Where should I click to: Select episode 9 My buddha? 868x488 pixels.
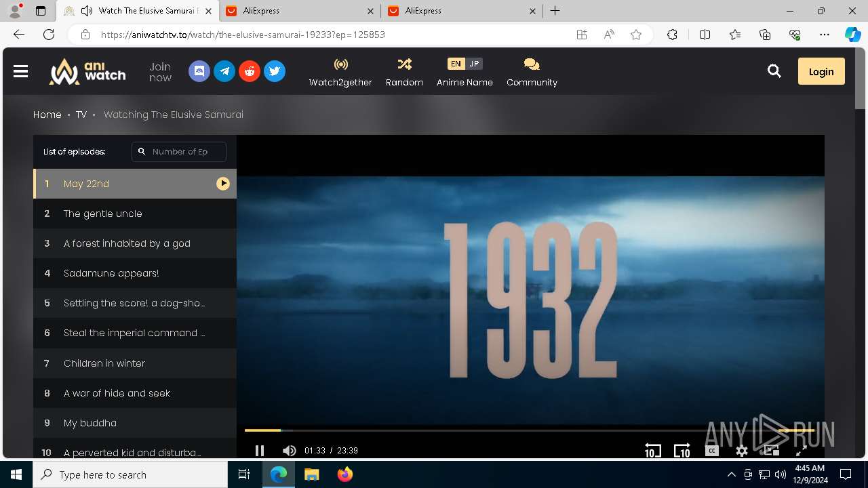[135, 423]
